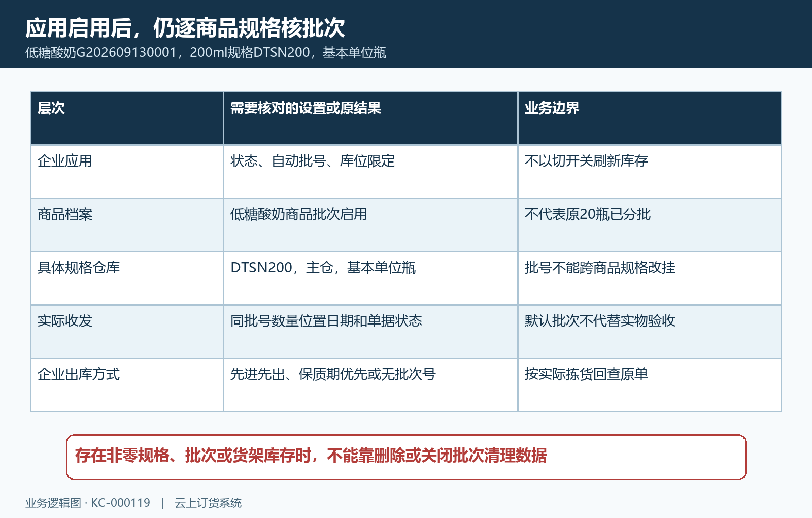The width and height of the screenshot is (812, 518).
Task: Click the title 应用启用后，仍逐商品规格核批次
Action: coord(185,28)
